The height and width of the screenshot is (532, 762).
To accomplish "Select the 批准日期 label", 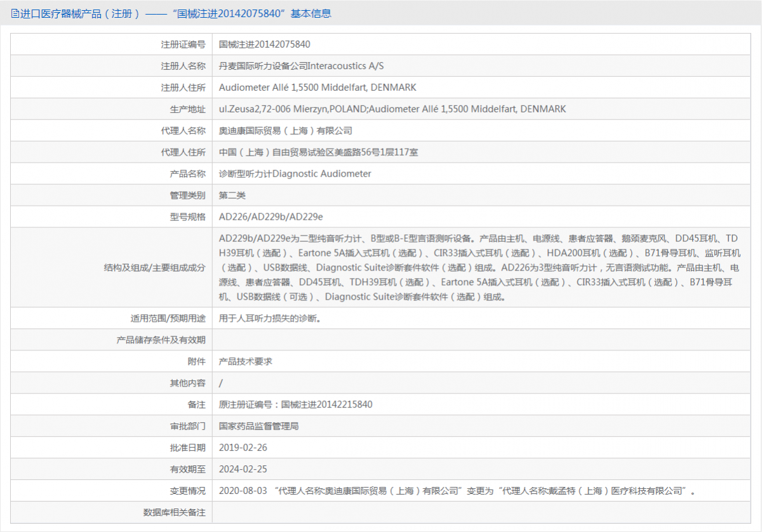I will coord(188,448).
